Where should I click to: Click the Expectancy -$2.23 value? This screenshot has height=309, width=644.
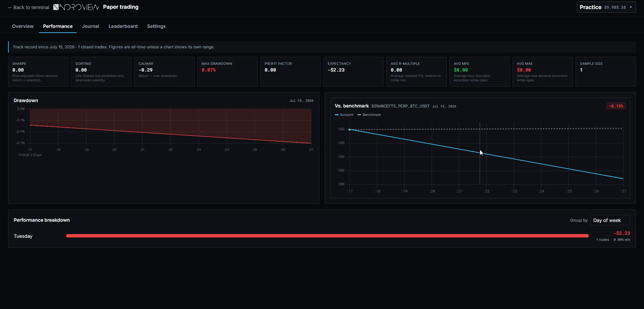click(336, 70)
